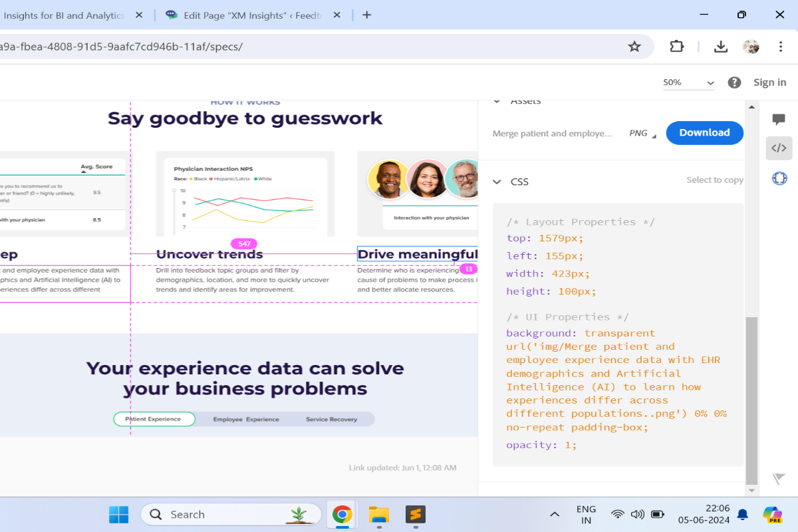Image resolution: width=798 pixels, height=532 pixels.
Task: Select the Drive meaningful heading
Action: (x=418, y=254)
